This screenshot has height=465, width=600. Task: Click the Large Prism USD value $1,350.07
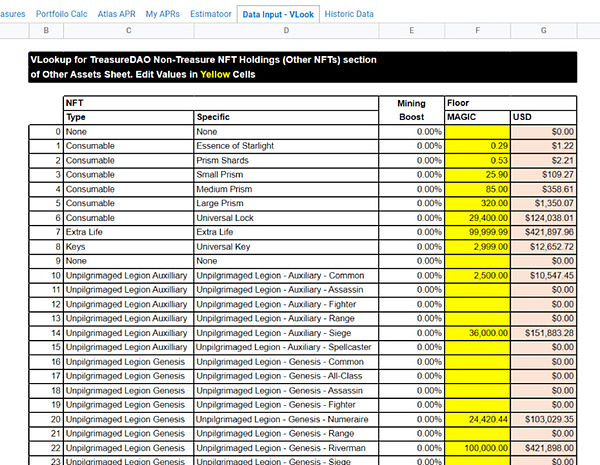[x=543, y=203]
